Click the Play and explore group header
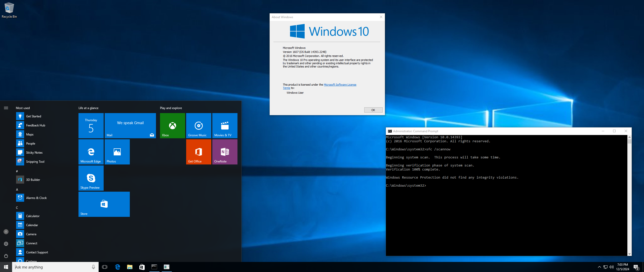644x272 pixels. [x=171, y=108]
